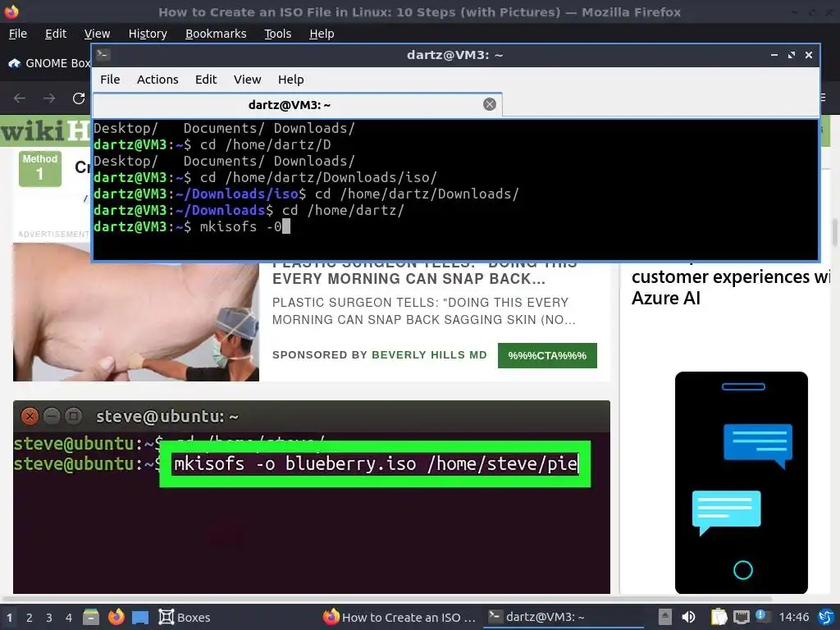Open the terminal Edit menu
Image resolution: width=840 pixels, height=630 pixels.
(x=206, y=80)
